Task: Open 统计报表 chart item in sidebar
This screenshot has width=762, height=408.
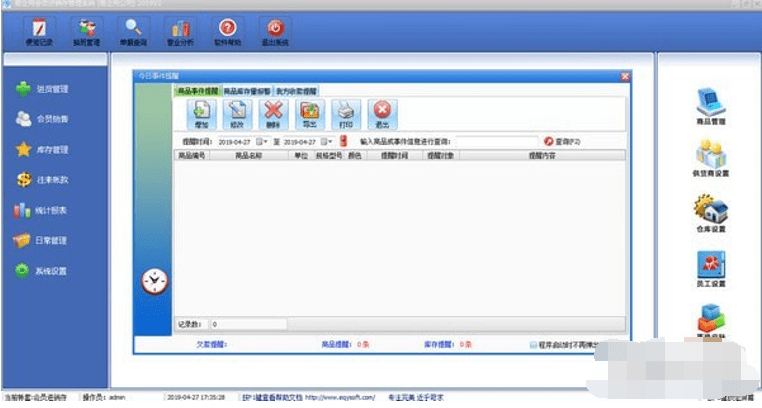Action: pyautogui.click(x=42, y=210)
